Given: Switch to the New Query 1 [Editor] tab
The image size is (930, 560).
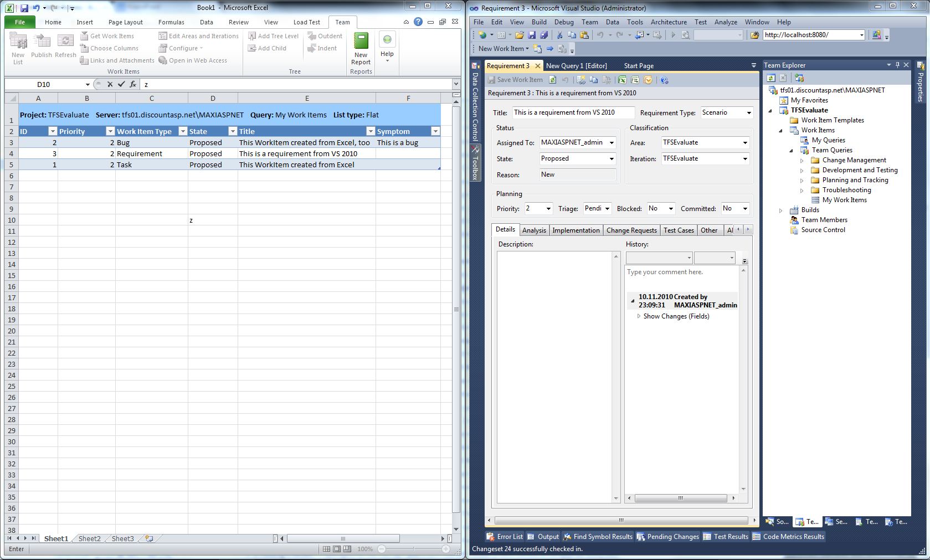Looking at the screenshot, I should coord(576,65).
